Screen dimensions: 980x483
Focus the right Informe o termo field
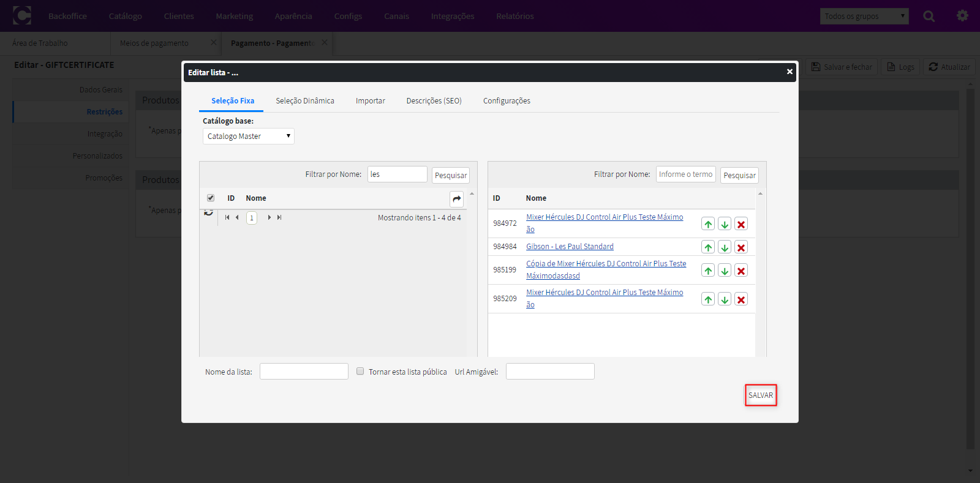(x=686, y=174)
